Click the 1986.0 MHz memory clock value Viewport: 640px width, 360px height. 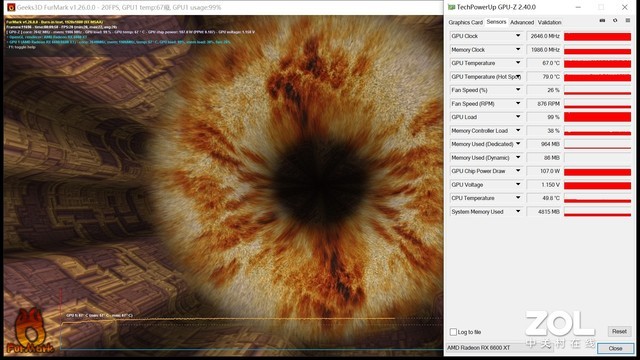point(544,50)
